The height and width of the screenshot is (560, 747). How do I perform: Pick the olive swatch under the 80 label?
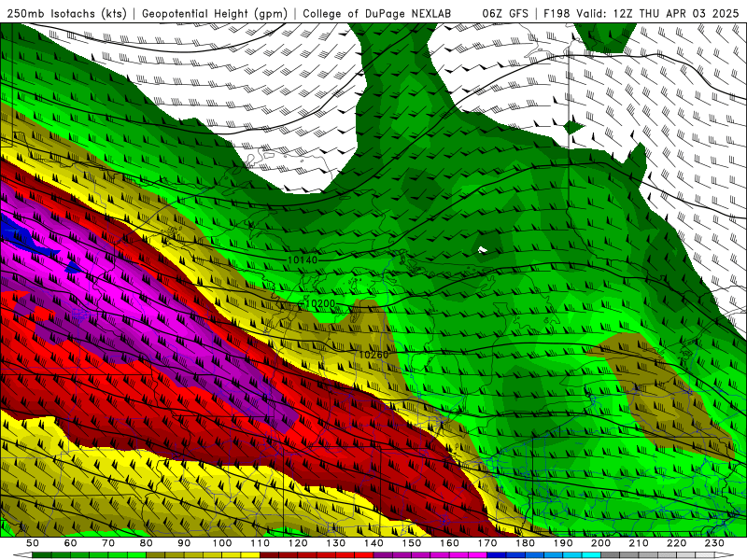(156, 555)
